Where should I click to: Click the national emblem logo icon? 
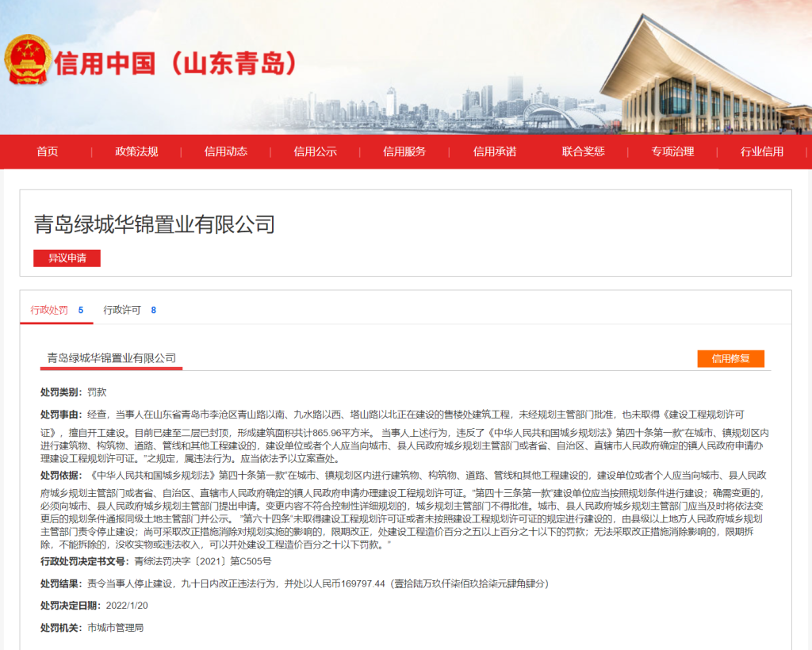click(x=27, y=60)
